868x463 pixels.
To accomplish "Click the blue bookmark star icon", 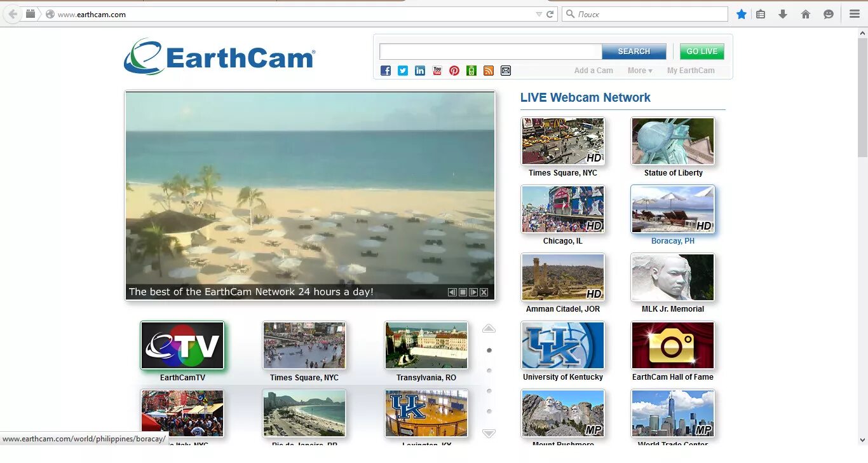I will [741, 14].
